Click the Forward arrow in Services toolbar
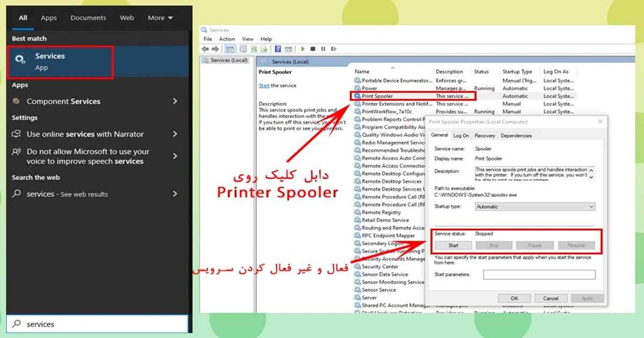 (215, 49)
